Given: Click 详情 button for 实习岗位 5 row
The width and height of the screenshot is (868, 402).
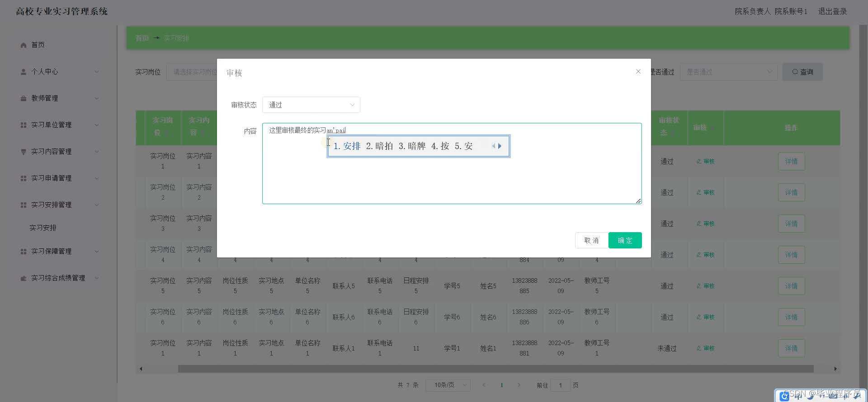Looking at the screenshot, I should (x=791, y=286).
